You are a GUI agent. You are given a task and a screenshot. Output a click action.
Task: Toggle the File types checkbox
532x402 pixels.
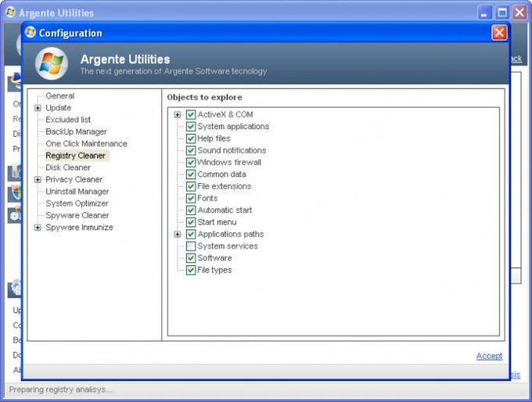[191, 270]
